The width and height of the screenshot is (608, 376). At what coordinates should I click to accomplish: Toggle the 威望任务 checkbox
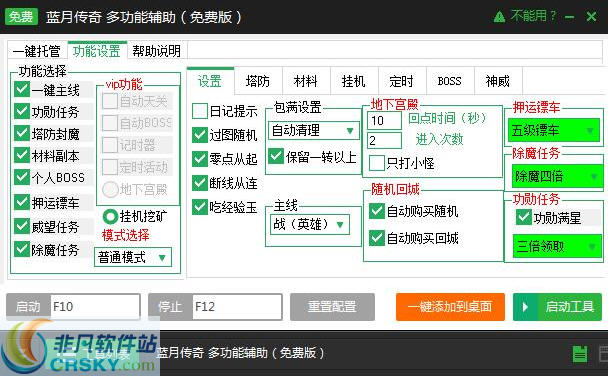(22, 226)
